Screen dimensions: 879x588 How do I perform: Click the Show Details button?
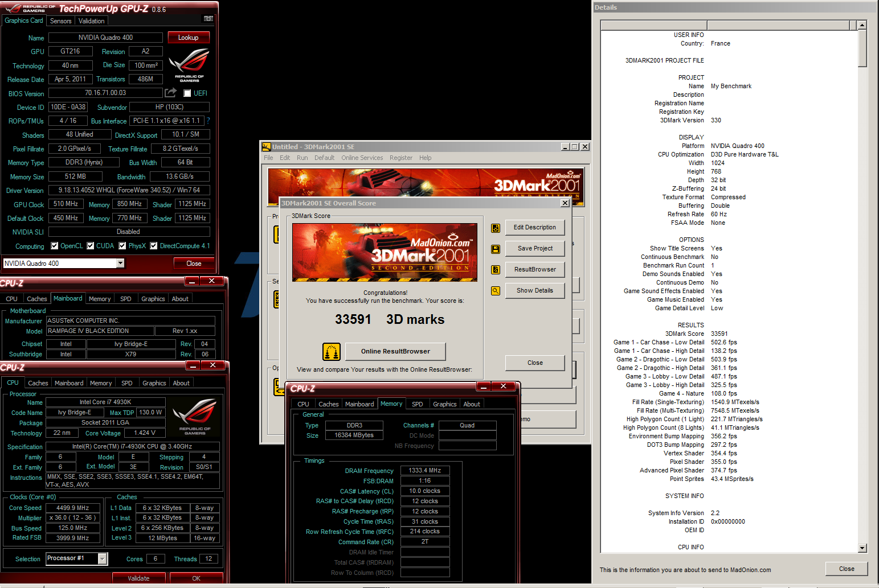coord(535,291)
